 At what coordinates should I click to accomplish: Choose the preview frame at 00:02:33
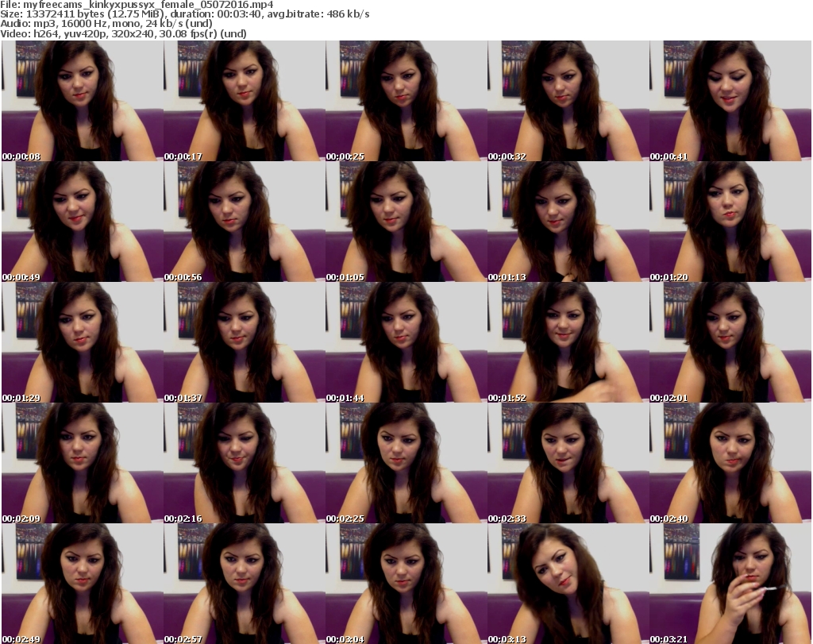pos(568,463)
